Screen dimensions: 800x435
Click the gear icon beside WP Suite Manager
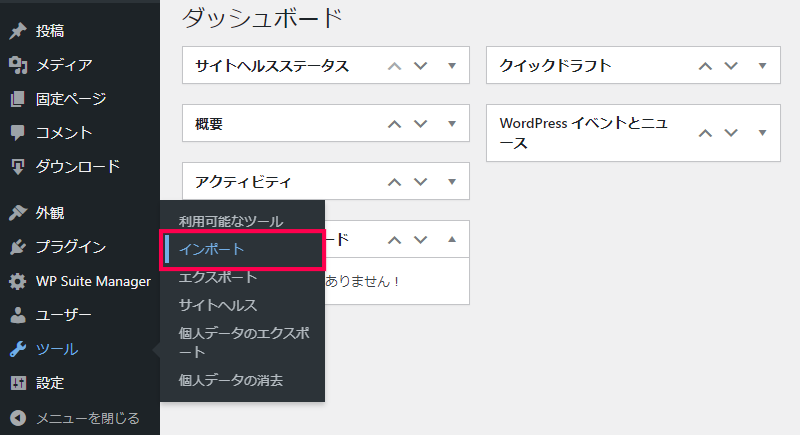(x=18, y=281)
